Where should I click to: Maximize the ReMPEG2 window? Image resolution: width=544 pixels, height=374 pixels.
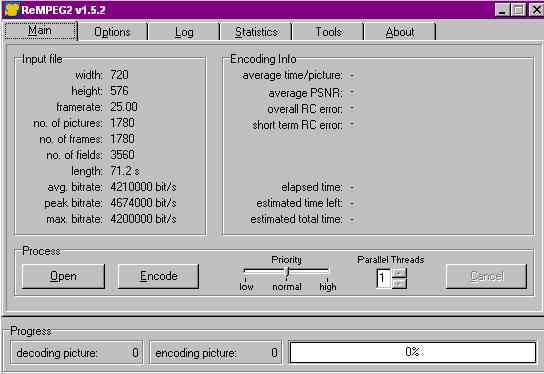pos(518,10)
